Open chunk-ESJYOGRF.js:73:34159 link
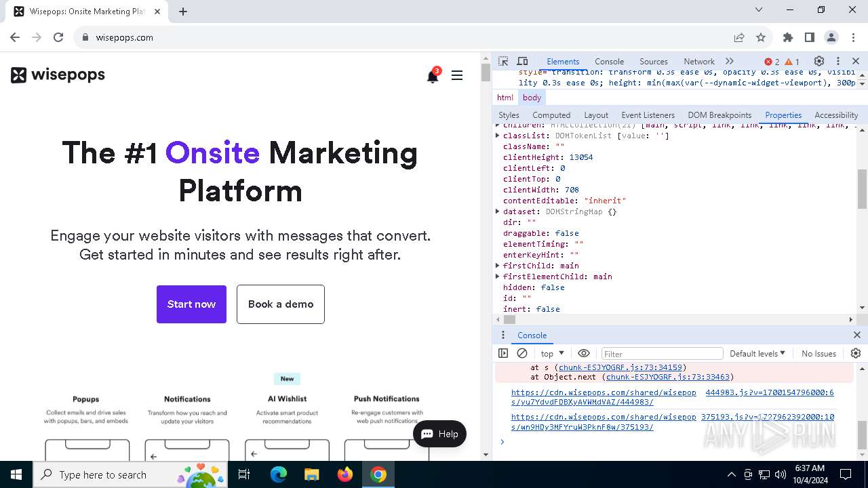The height and width of the screenshot is (488, 868). point(620,367)
